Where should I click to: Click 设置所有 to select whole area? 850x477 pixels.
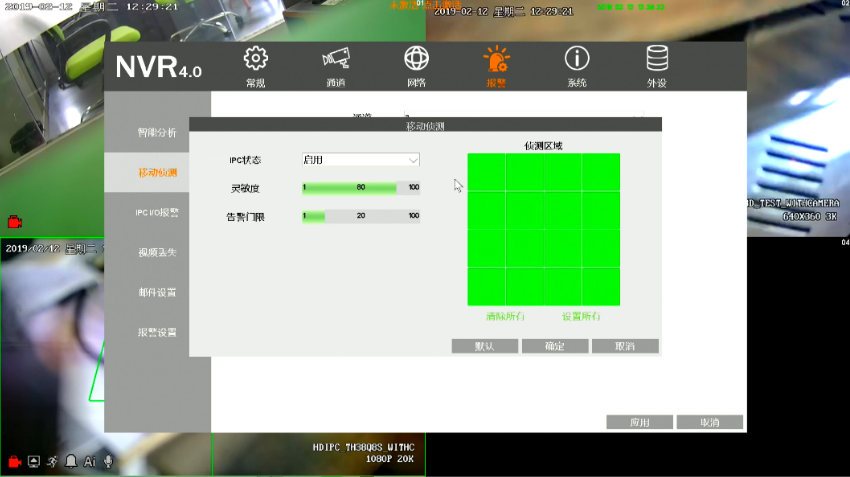pos(581,317)
